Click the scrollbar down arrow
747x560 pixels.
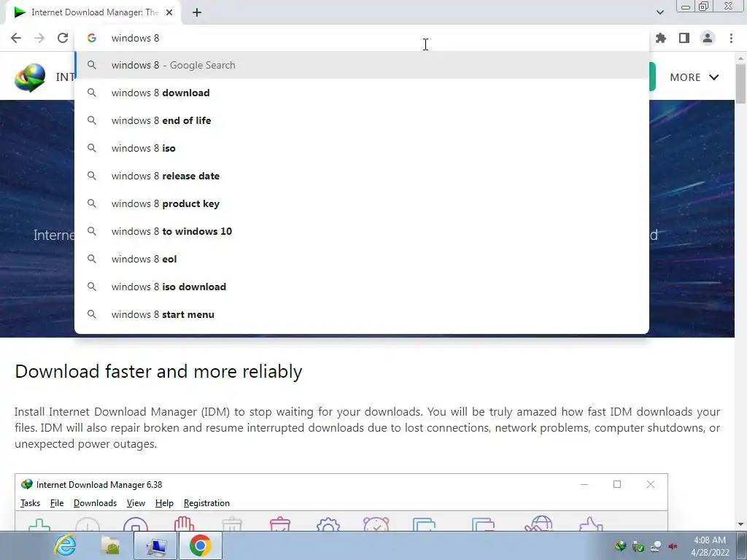[740, 524]
